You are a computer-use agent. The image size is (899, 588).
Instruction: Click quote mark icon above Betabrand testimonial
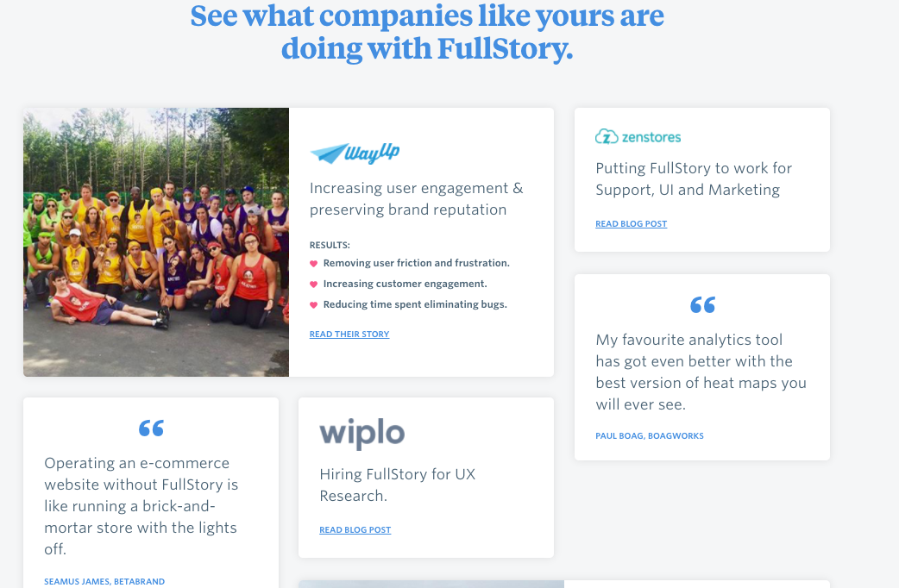pyautogui.click(x=151, y=428)
